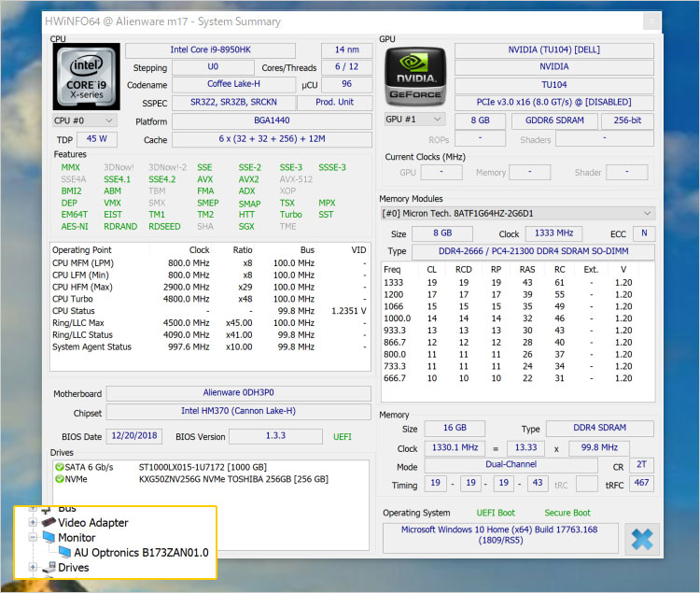The width and height of the screenshot is (700, 593).
Task: Click the cache size field
Action: coord(272,139)
